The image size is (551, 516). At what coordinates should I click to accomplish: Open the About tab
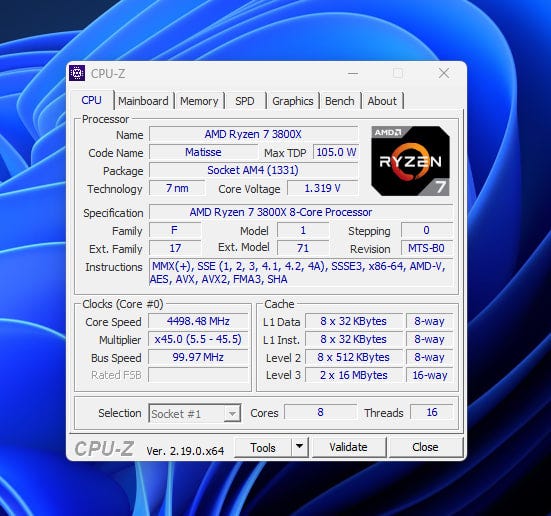pyautogui.click(x=382, y=101)
